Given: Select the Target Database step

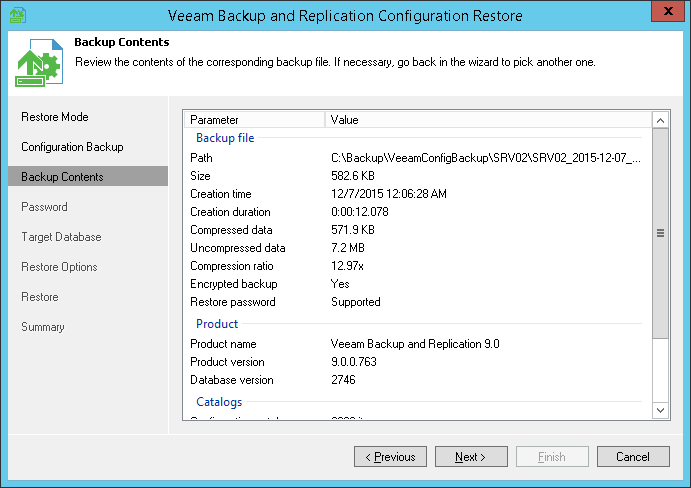Looking at the screenshot, I should [61, 237].
